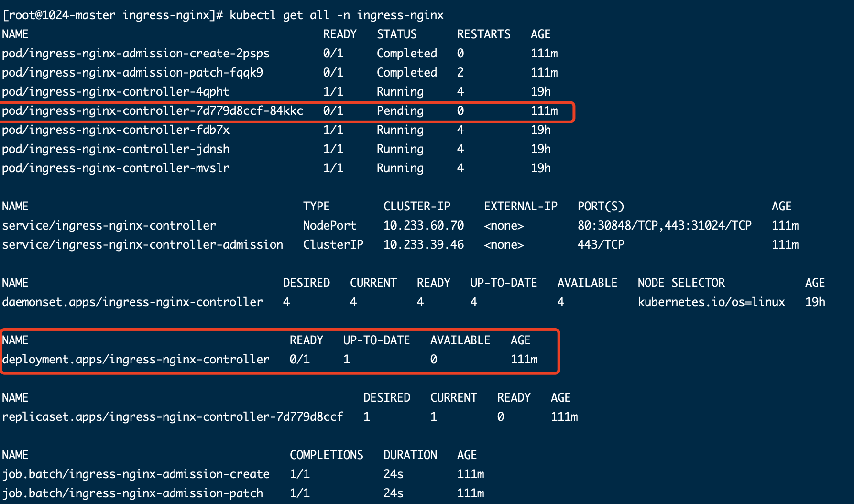
Task: Click job.batch/ingress-nginx-admission-patch name
Action: click(132, 493)
